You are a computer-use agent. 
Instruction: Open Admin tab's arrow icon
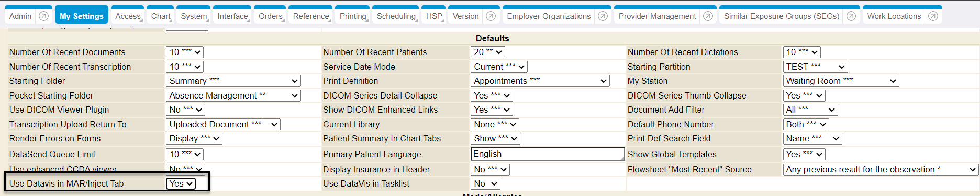tap(44, 16)
